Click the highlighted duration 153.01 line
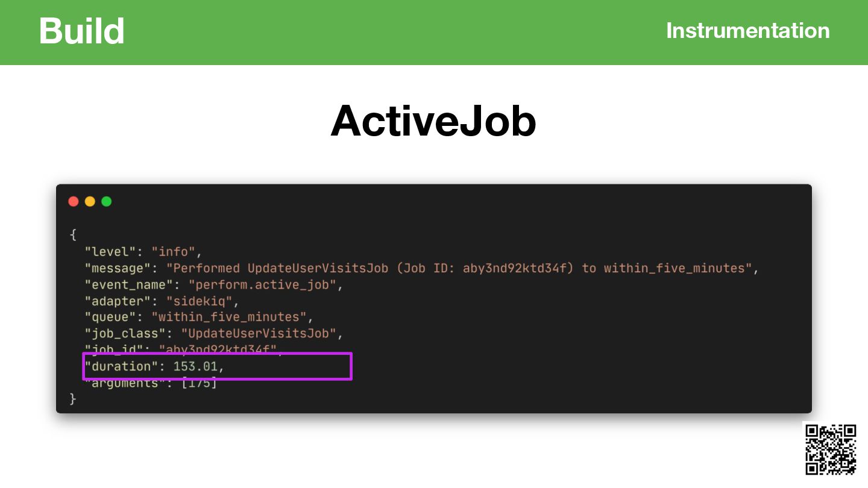 coord(217,366)
